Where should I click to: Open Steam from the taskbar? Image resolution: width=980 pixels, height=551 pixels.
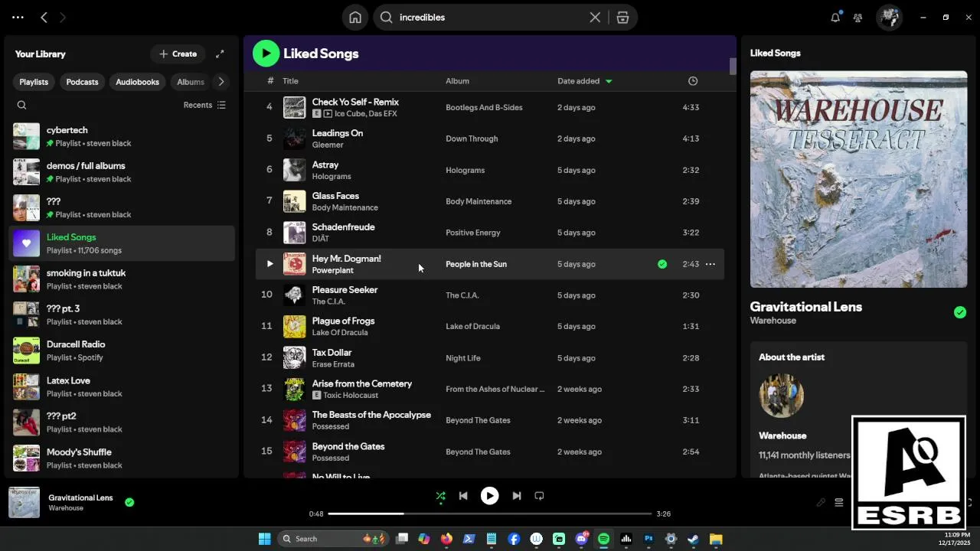tap(693, 539)
